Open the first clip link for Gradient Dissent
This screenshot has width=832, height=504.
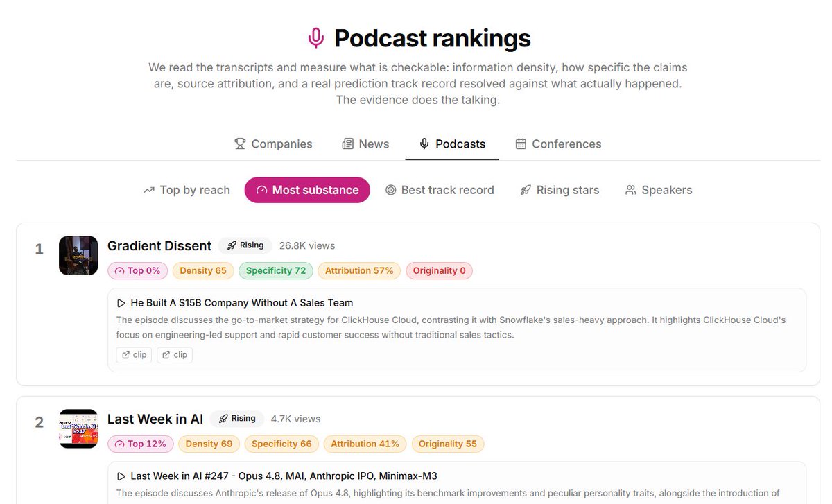(x=134, y=355)
